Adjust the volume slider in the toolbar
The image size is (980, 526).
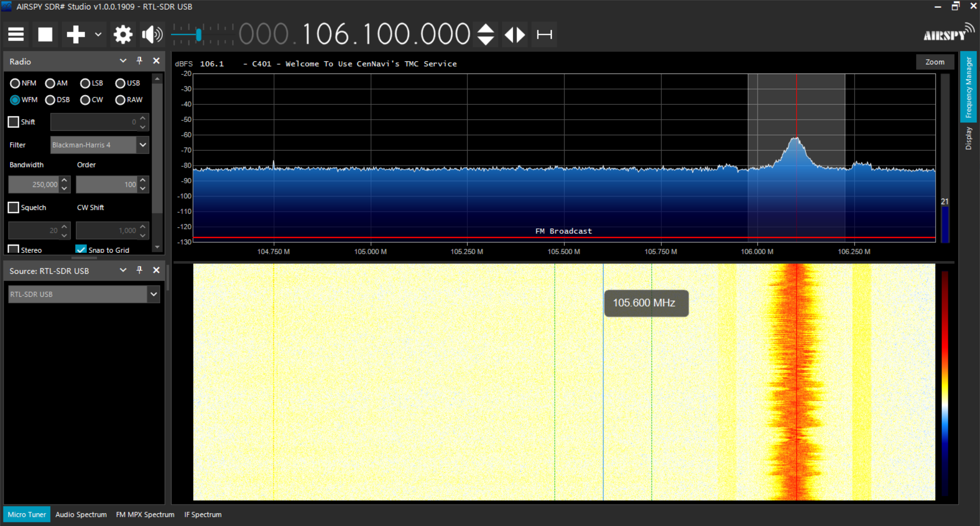click(199, 34)
